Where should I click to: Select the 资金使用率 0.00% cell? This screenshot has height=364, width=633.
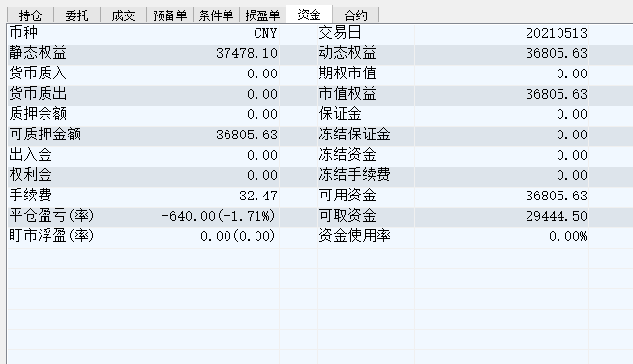pyautogui.click(x=501, y=236)
